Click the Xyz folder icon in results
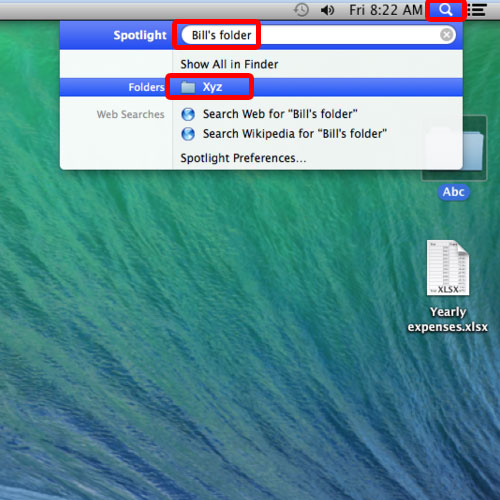 (188, 87)
